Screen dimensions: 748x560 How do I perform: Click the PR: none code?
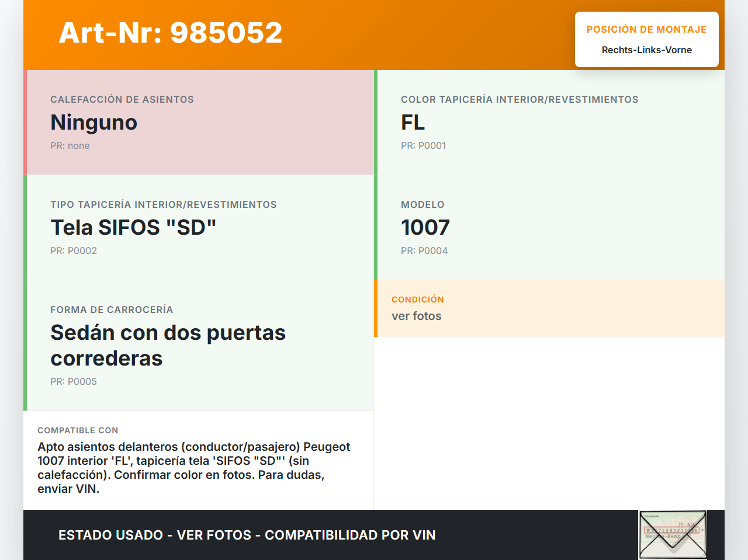[x=70, y=146]
